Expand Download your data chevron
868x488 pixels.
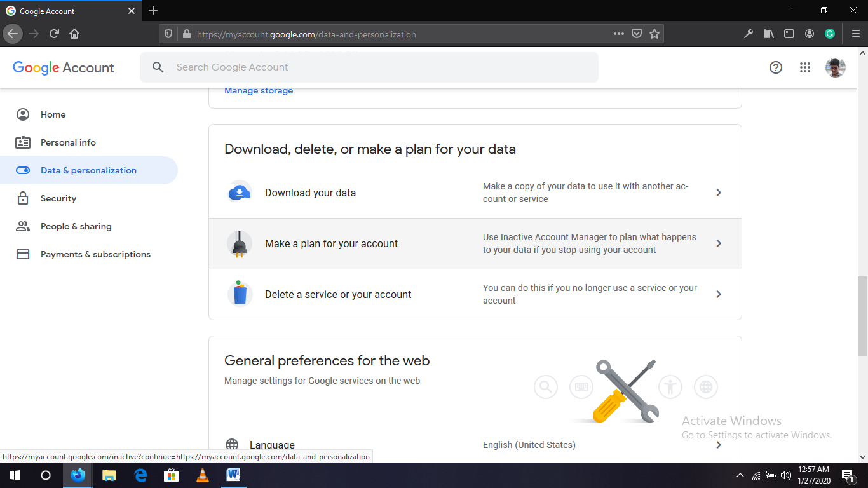click(x=719, y=193)
